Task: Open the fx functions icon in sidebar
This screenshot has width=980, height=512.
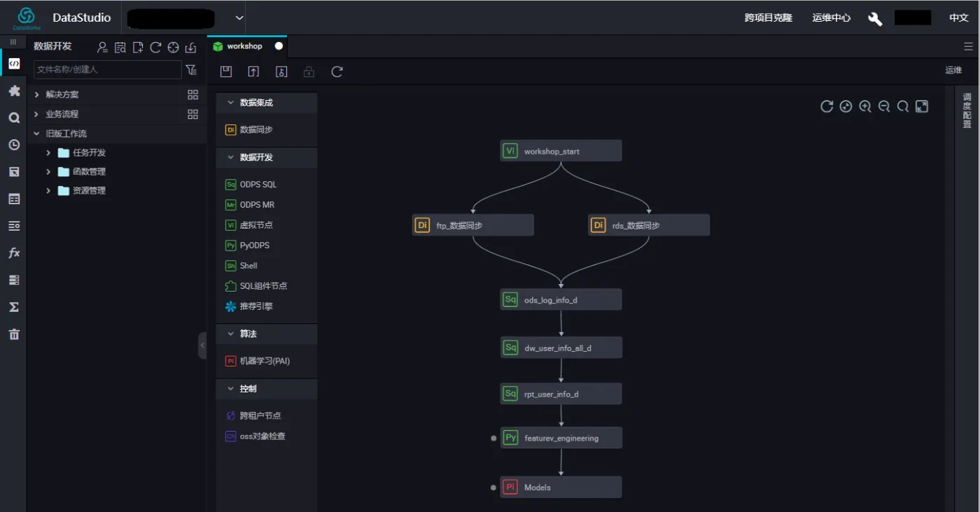Action: pos(14,253)
